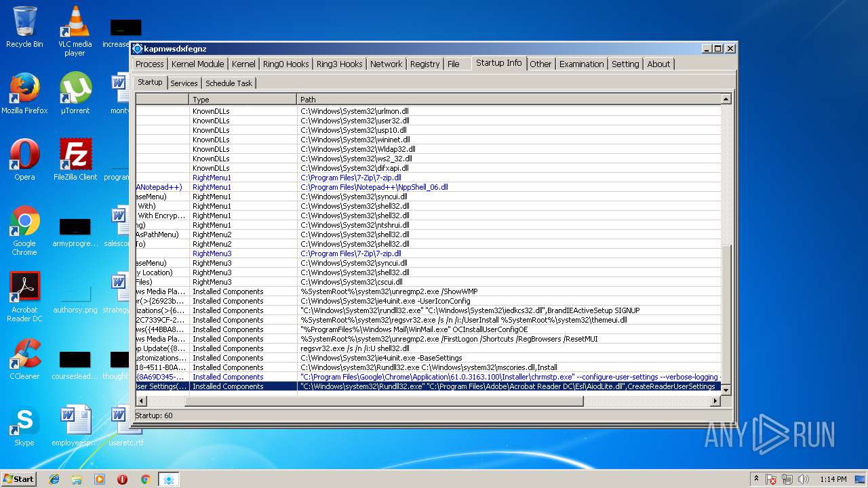Launch µTorrent desktop shortcut
The width and height of the screenshot is (868, 488).
75,94
